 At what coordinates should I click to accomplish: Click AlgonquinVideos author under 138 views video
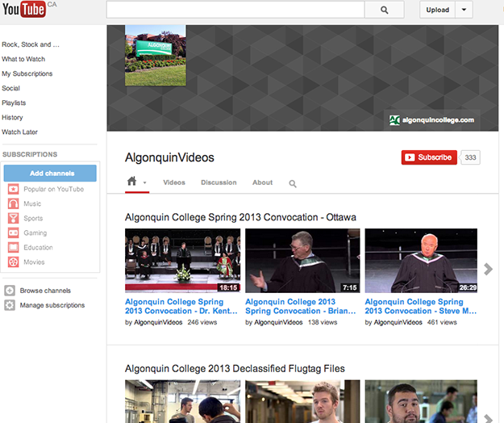click(278, 322)
